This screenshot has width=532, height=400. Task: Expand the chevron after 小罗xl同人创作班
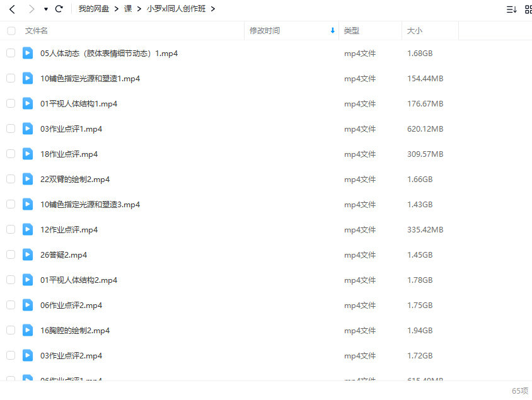tap(213, 9)
